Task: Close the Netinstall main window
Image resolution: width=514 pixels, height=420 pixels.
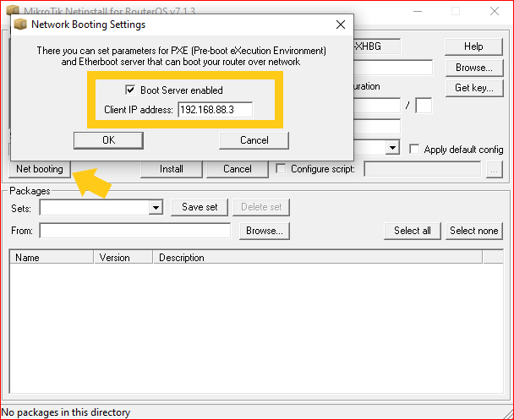Action: [x=495, y=11]
